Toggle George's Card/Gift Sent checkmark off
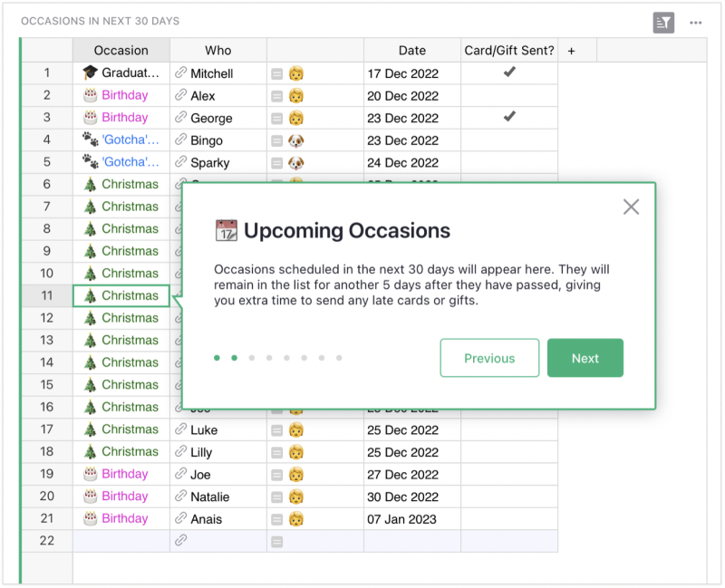 (509, 117)
